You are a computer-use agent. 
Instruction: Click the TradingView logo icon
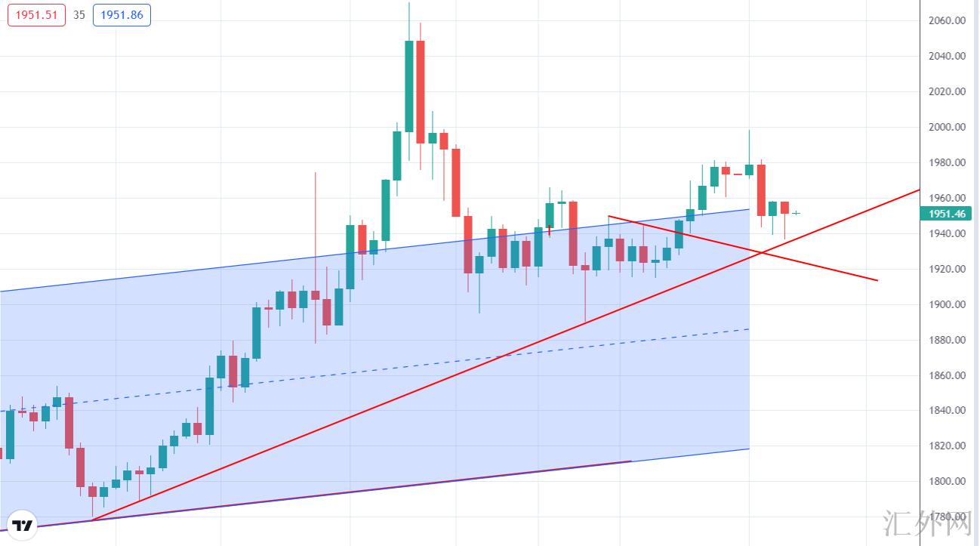[x=23, y=526]
